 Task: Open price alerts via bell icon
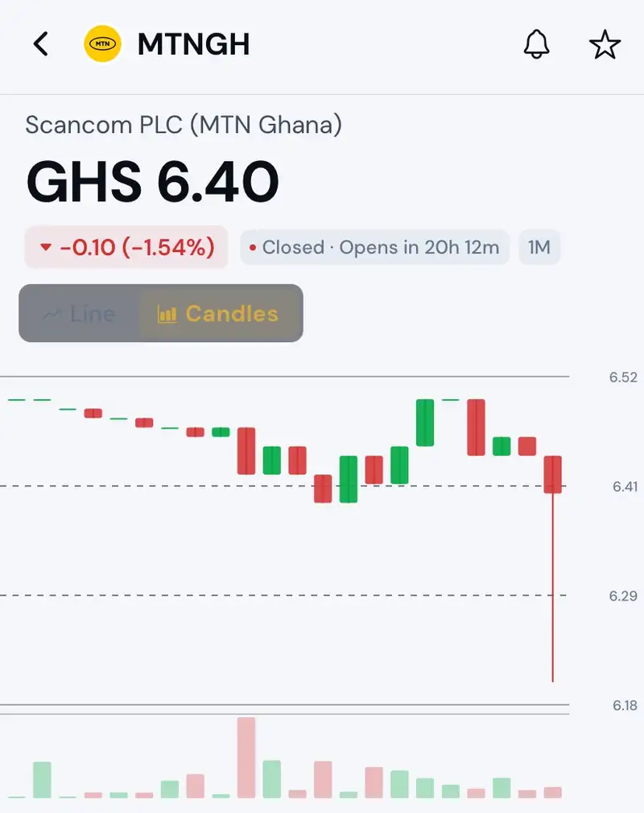click(536, 44)
